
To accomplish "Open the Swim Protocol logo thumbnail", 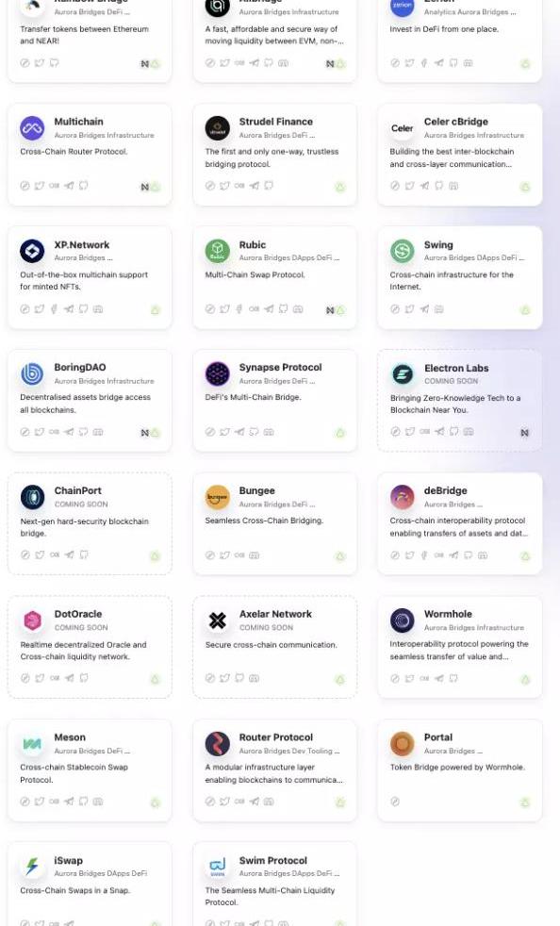I will coord(218,867).
